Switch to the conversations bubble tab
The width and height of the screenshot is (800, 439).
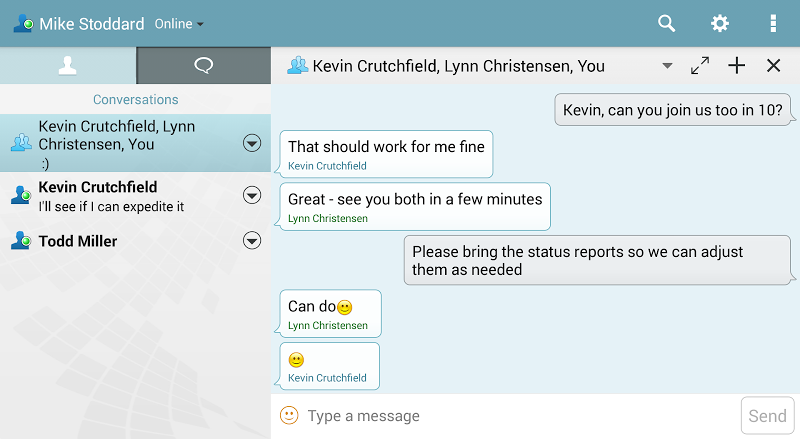point(204,65)
